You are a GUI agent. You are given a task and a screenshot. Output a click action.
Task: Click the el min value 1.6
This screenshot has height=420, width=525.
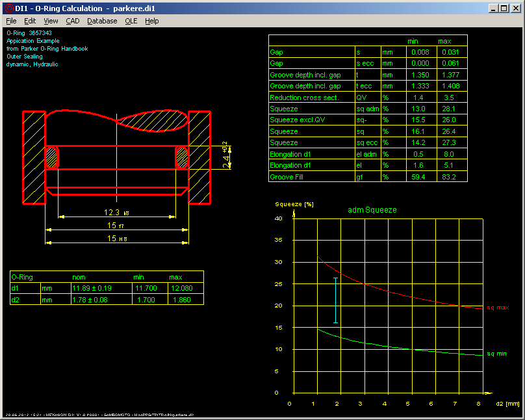[x=418, y=165]
